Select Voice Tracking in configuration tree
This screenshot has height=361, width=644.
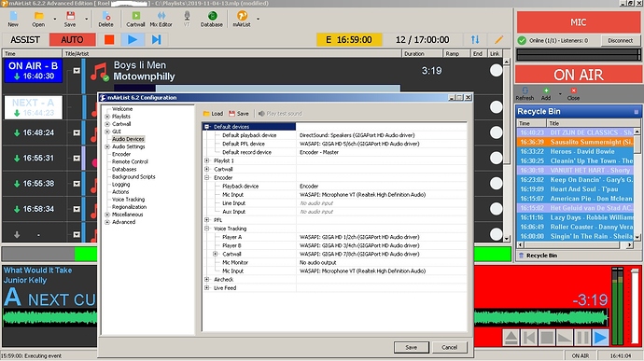coord(128,200)
